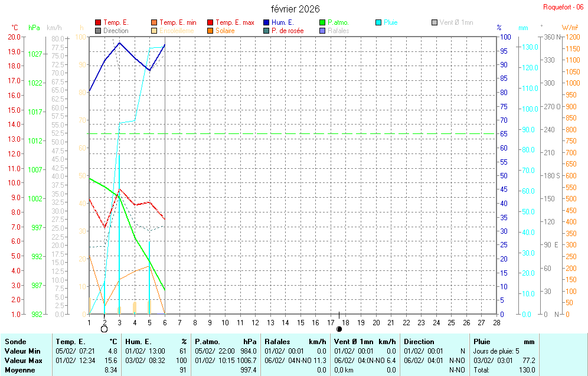The width and height of the screenshot is (588, 376).
Task: Select the Temp. E. min legend label
Action: pyautogui.click(x=178, y=23)
